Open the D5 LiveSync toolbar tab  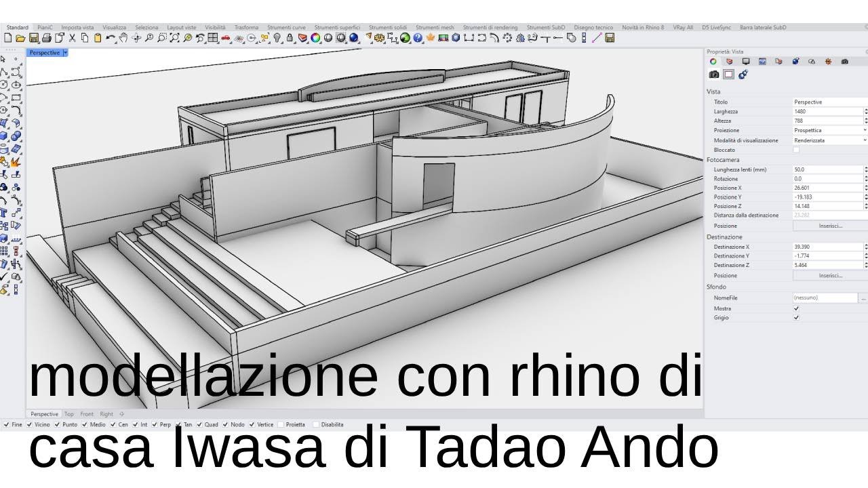click(717, 27)
